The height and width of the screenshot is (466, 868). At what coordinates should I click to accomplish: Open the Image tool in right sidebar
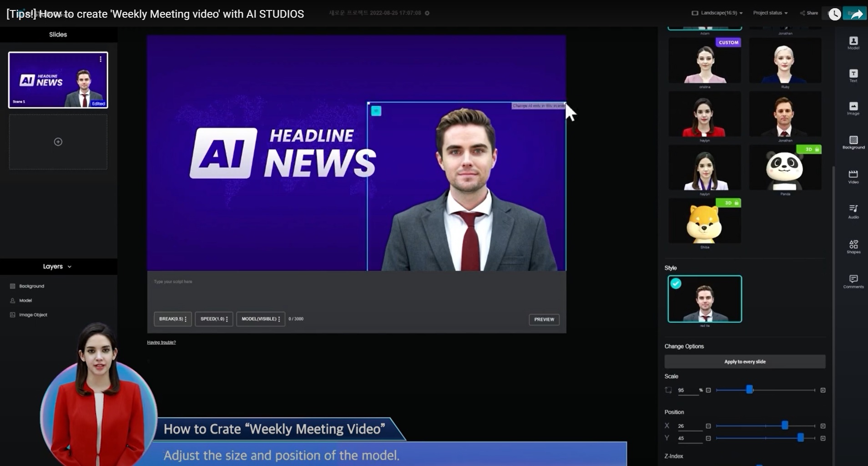[853, 109]
